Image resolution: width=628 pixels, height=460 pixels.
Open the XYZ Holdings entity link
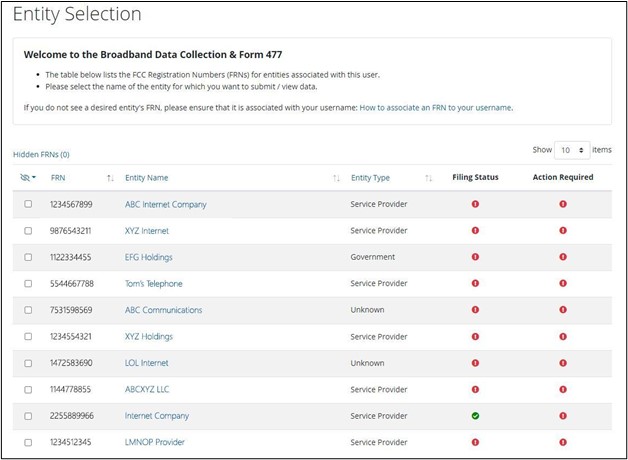point(149,337)
